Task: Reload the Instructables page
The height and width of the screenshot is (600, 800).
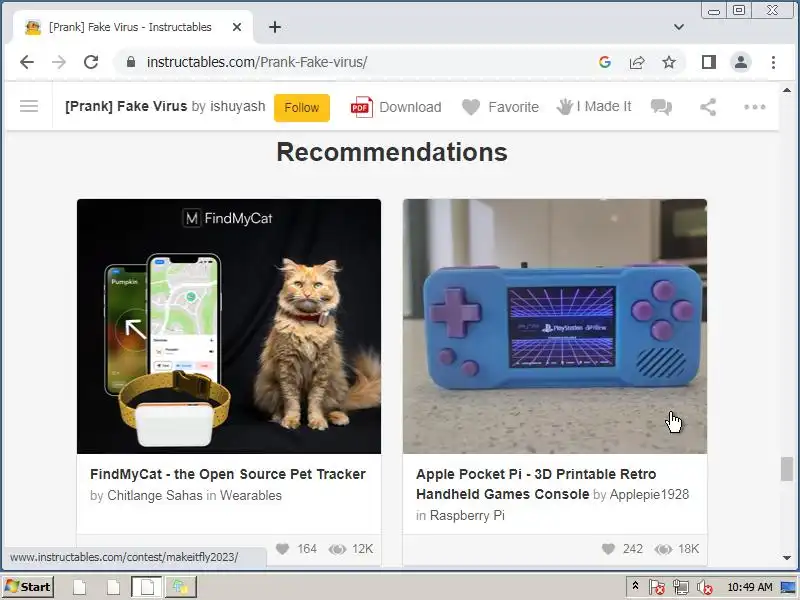Action: (x=91, y=62)
